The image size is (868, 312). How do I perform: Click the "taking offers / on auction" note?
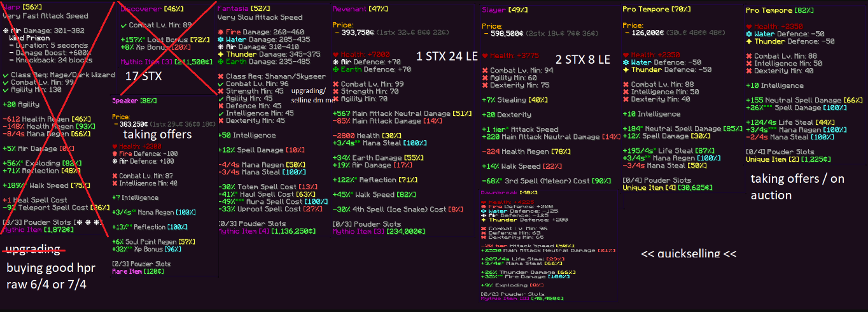797,185
